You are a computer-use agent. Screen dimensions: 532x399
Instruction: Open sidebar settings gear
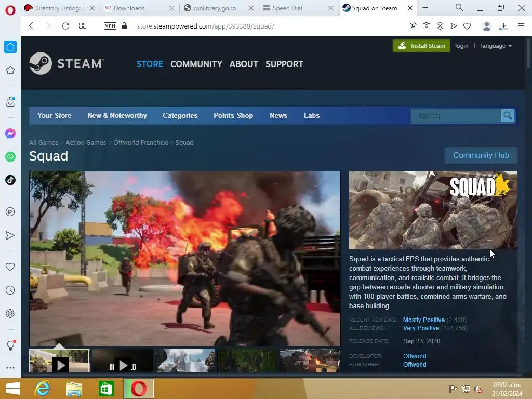click(10, 313)
